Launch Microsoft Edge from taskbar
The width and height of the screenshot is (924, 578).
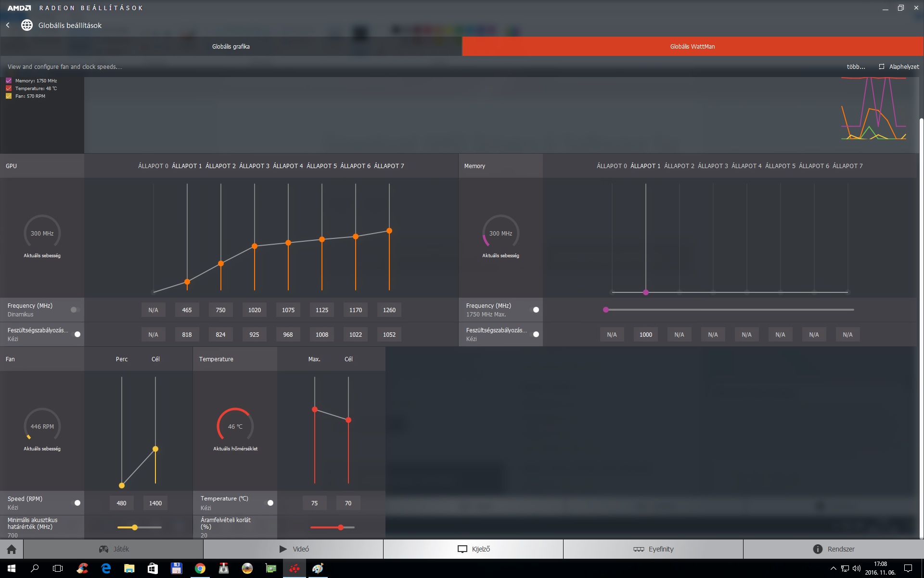[x=106, y=568]
